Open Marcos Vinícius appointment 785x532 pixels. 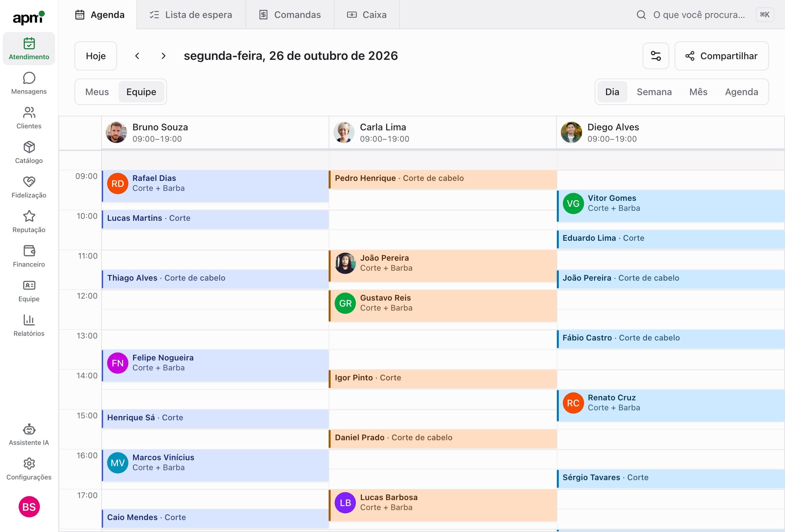[215, 465]
